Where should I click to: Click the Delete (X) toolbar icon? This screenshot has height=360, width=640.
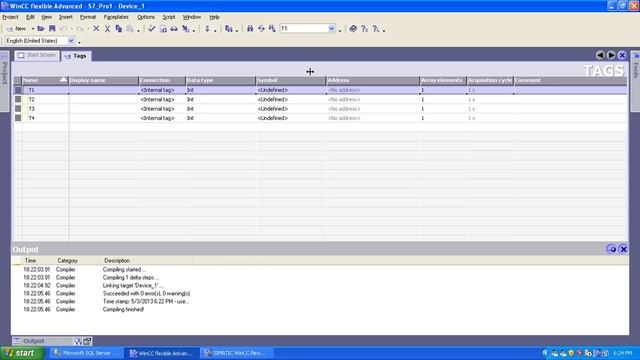click(x=96, y=29)
